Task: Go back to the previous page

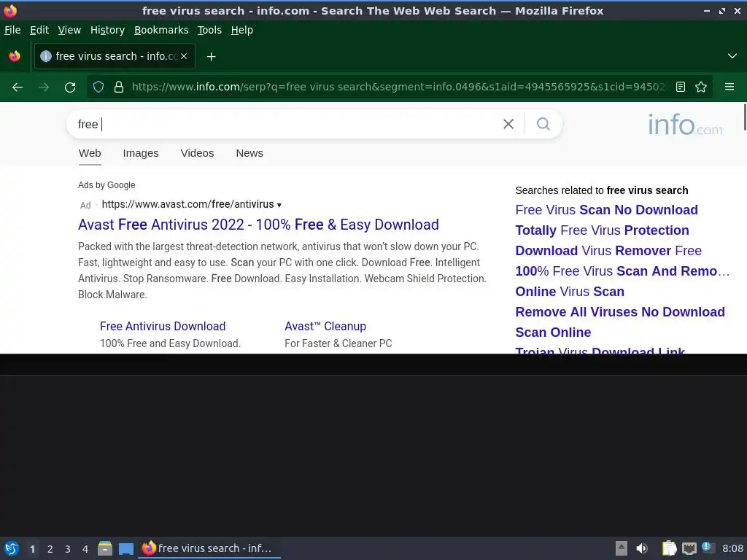Action: click(x=18, y=87)
